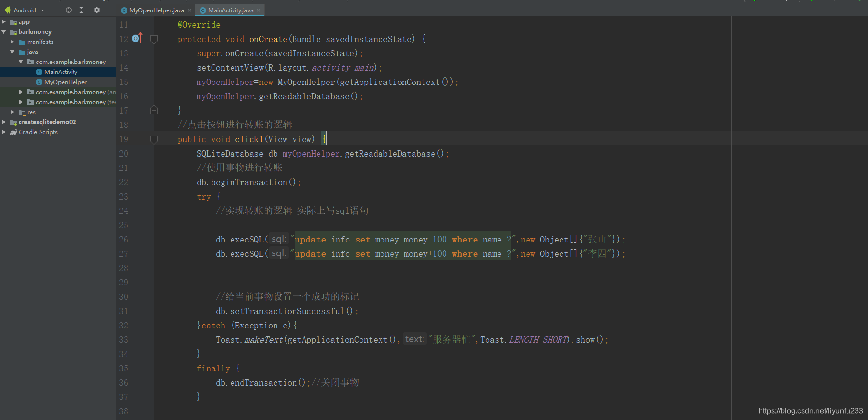Close the MainActivity.java tab
The image size is (868, 420).
click(x=259, y=10)
